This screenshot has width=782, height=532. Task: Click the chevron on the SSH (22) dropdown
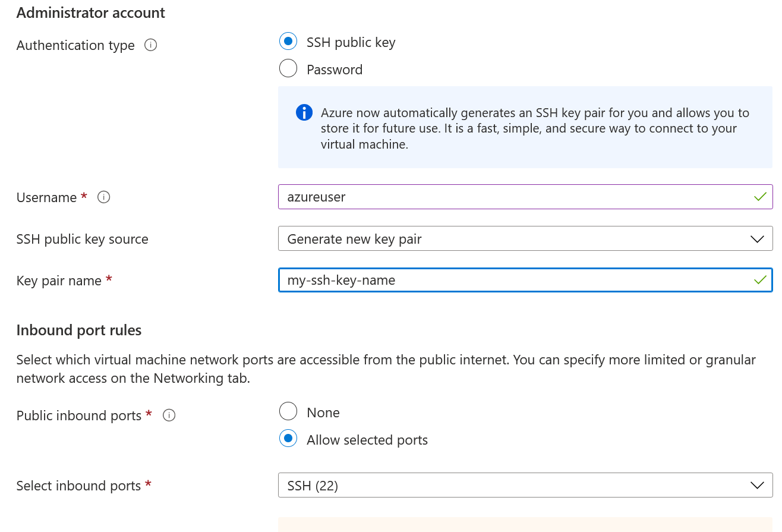[x=757, y=486]
